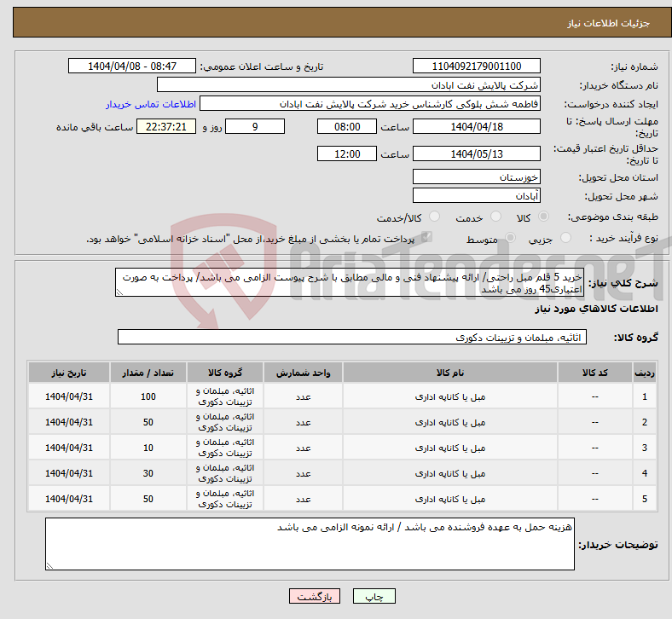Click quantity 10 in row 3
This screenshot has width=672, height=619.
click(x=148, y=448)
